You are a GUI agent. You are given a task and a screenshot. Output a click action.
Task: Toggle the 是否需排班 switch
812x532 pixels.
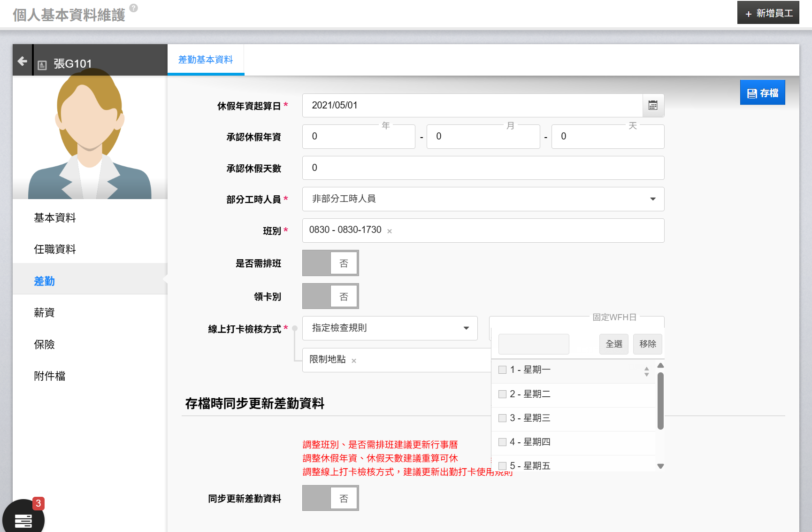tap(330, 263)
